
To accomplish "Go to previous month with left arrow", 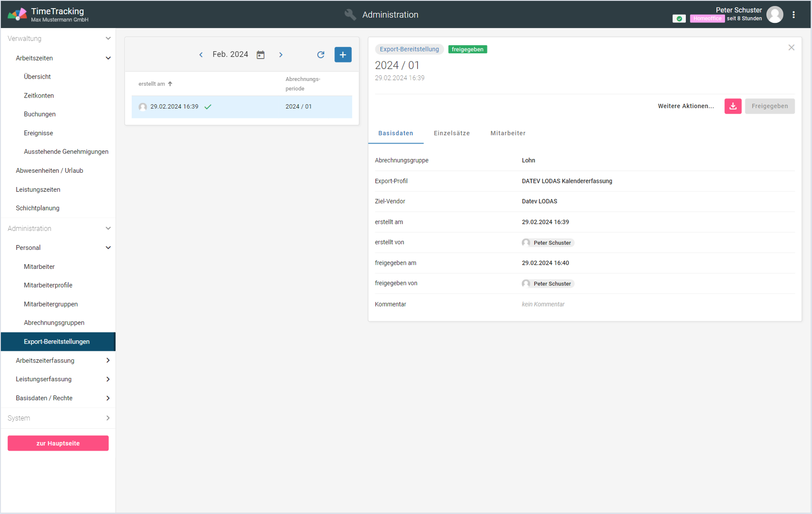I will click(201, 55).
